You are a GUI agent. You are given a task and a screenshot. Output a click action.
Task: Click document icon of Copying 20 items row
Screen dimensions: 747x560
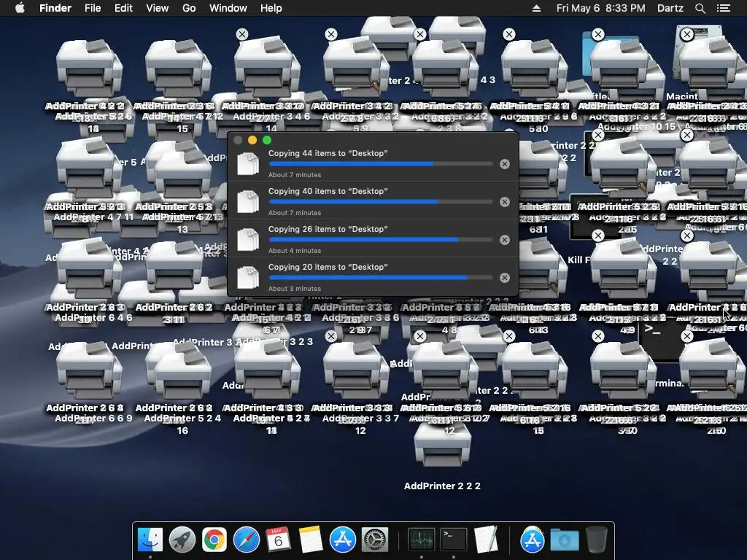[x=248, y=277]
